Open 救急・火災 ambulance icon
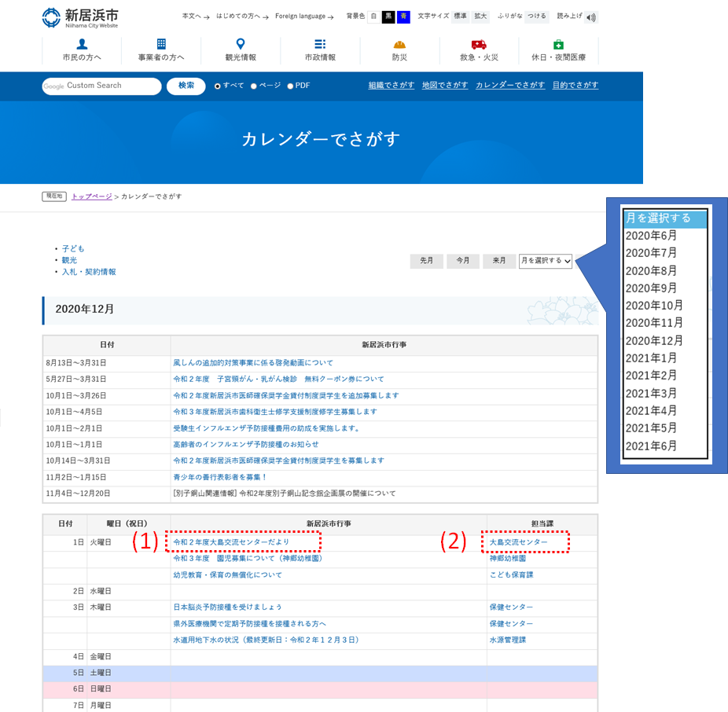Viewport: 728px width, 712px height. [x=479, y=45]
